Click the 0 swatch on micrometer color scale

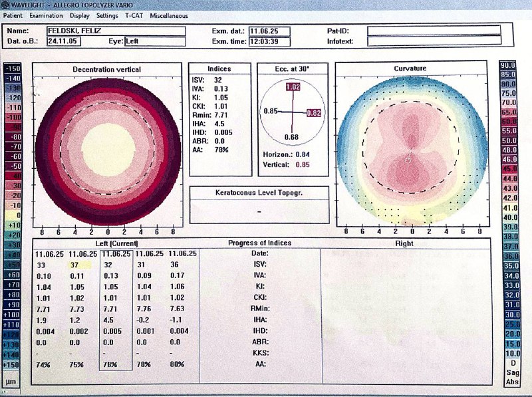[x=13, y=215]
